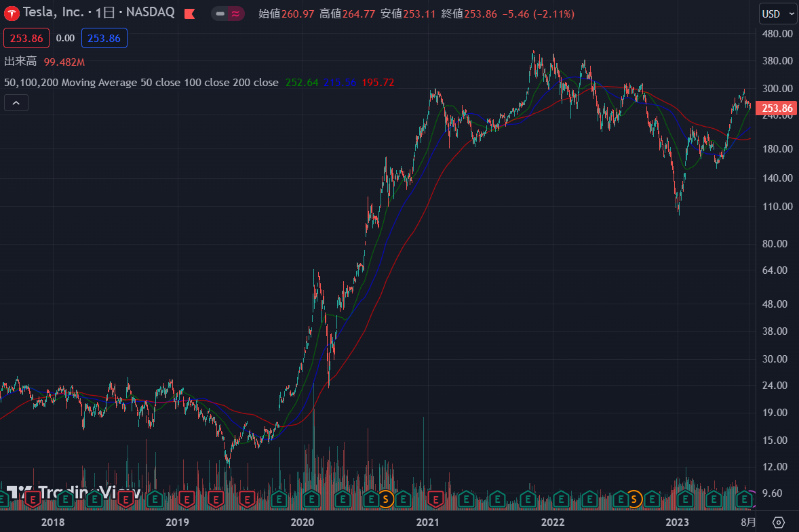Screen dimensions: 799x532
Task: Click the 380.00 price axis label
Action: pos(777,60)
